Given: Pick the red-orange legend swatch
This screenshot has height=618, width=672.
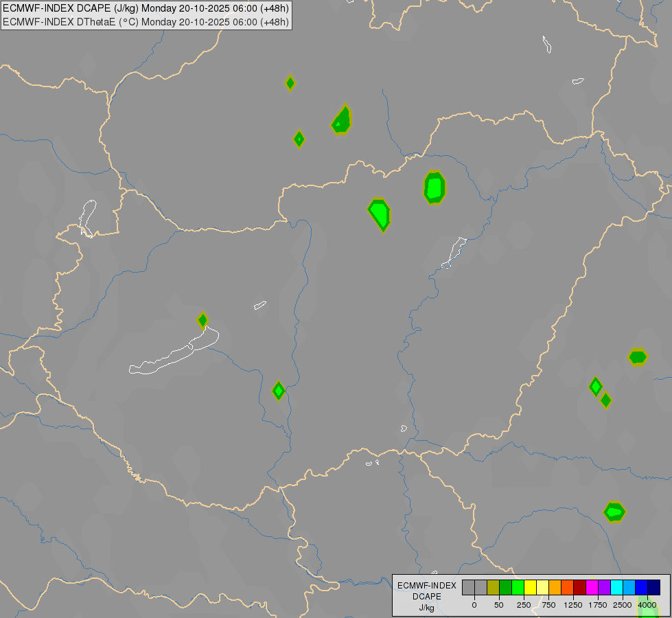Looking at the screenshot, I should (568, 588).
